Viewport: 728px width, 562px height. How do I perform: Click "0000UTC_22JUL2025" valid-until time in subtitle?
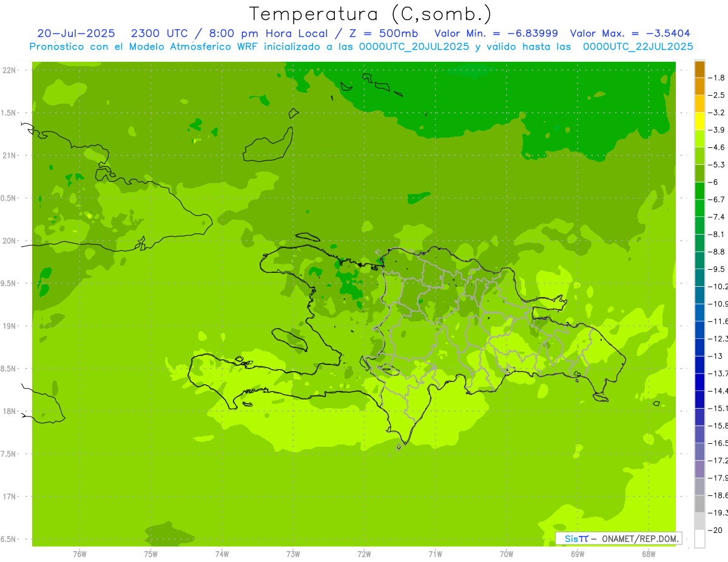[x=638, y=46]
